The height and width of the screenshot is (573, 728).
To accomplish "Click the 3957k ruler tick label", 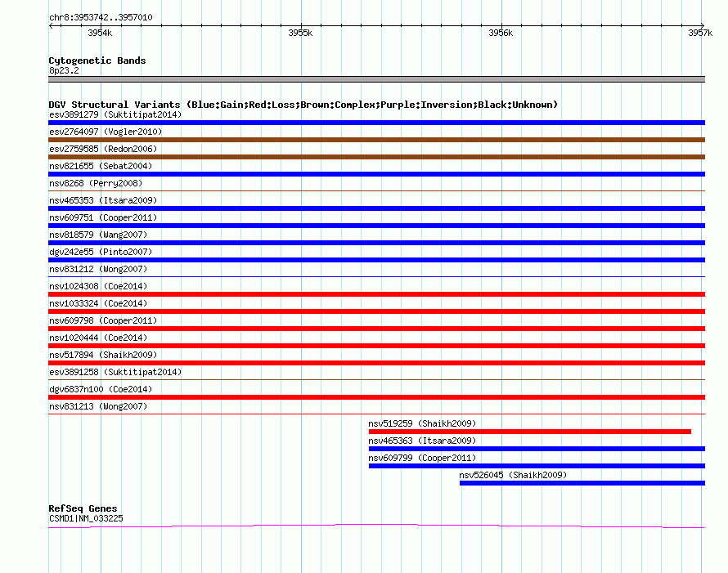I will click(x=700, y=33).
